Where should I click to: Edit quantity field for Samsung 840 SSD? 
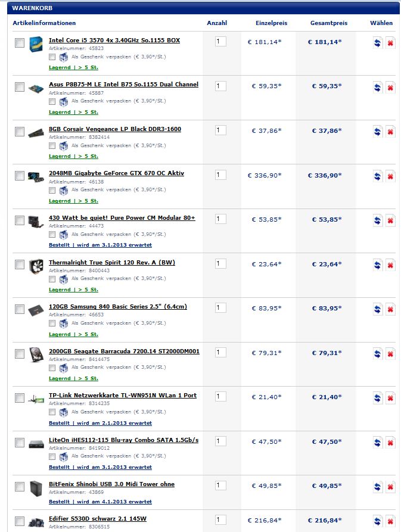pyautogui.click(x=220, y=308)
